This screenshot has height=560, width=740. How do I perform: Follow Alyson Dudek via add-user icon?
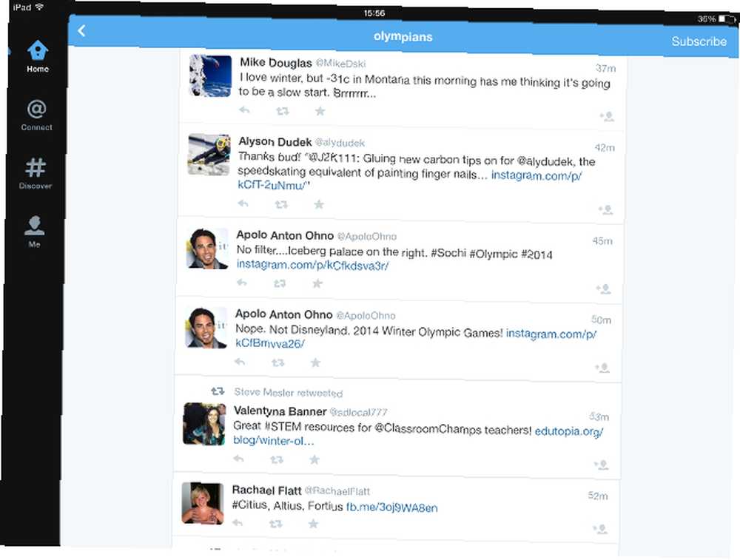tap(605, 209)
